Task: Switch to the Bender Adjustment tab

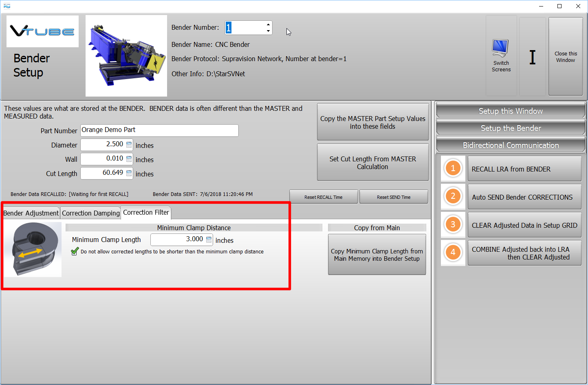Action: click(31, 213)
